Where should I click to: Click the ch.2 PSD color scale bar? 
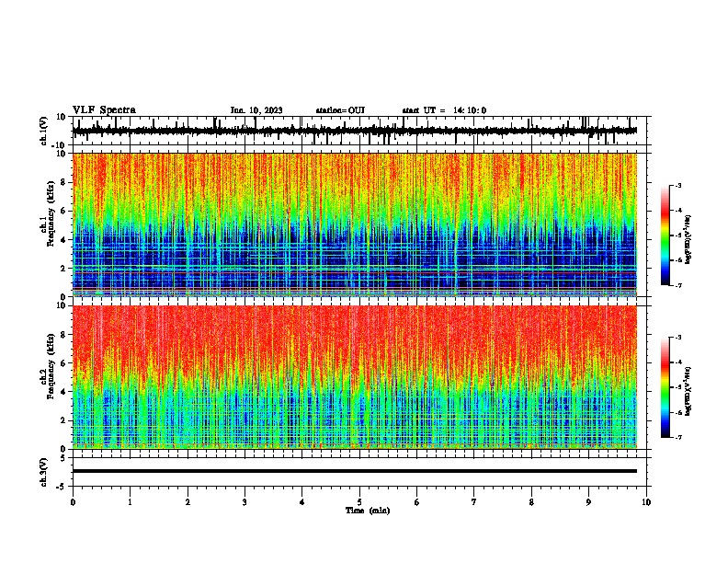665,387
